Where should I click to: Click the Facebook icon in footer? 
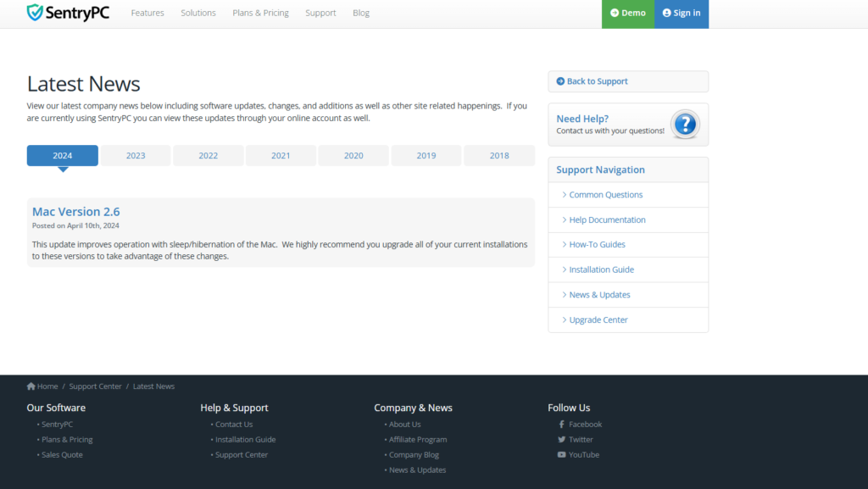click(561, 425)
